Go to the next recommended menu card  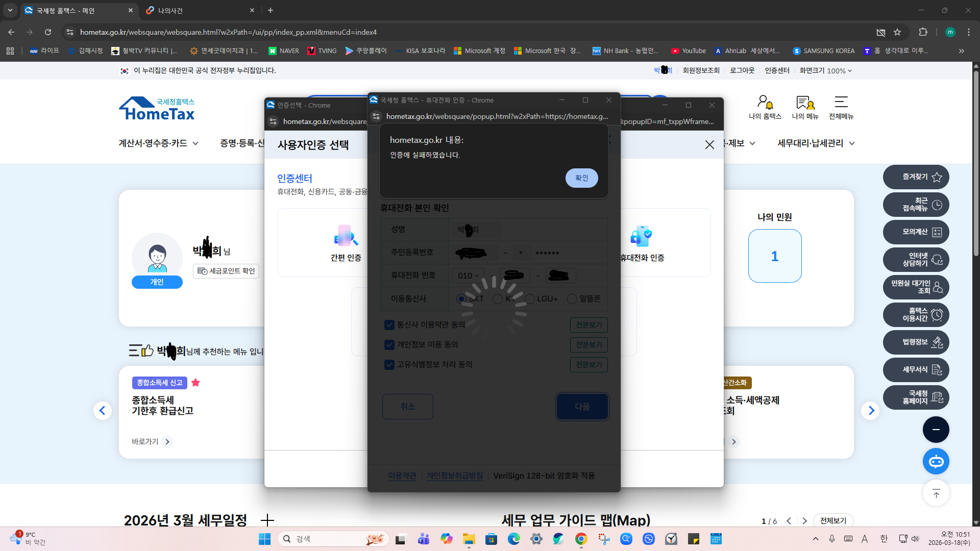871,411
